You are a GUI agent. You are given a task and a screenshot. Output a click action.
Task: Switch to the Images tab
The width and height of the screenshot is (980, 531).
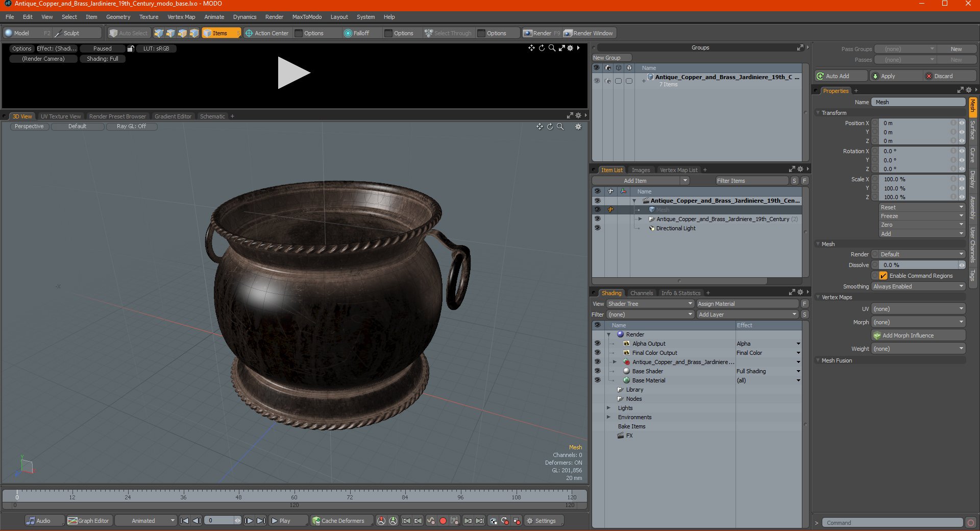tap(641, 170)
